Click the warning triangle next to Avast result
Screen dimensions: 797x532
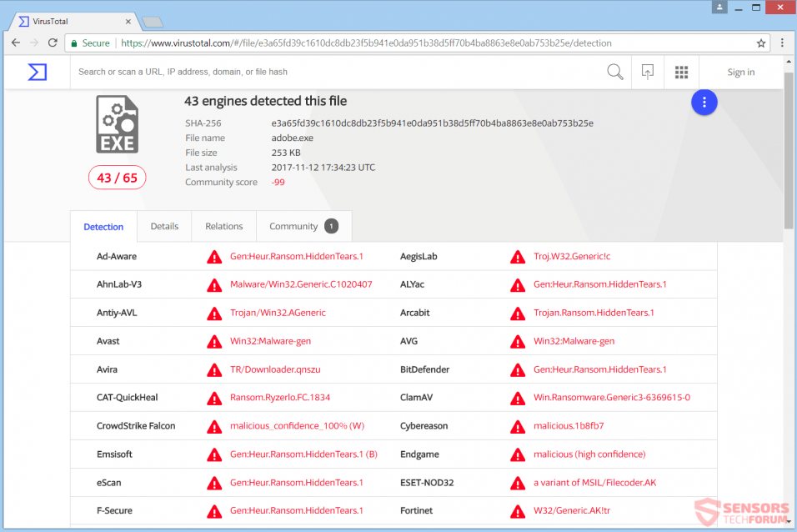(214, 341)
